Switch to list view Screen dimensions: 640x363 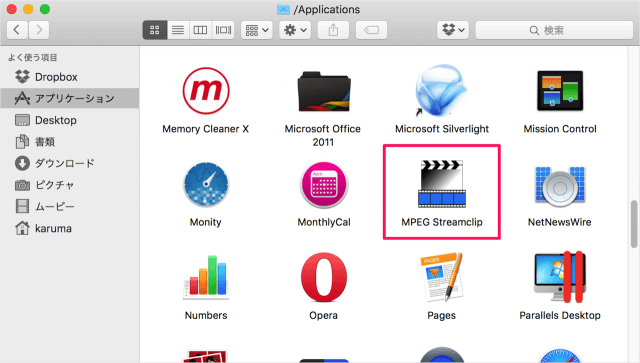178,30
